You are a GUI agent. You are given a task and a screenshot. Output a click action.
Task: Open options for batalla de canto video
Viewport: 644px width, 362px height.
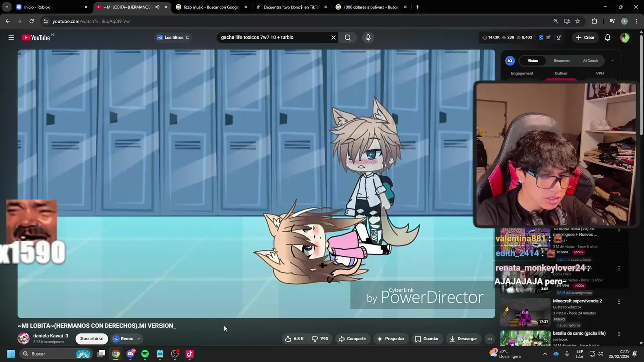pos(619,334)
